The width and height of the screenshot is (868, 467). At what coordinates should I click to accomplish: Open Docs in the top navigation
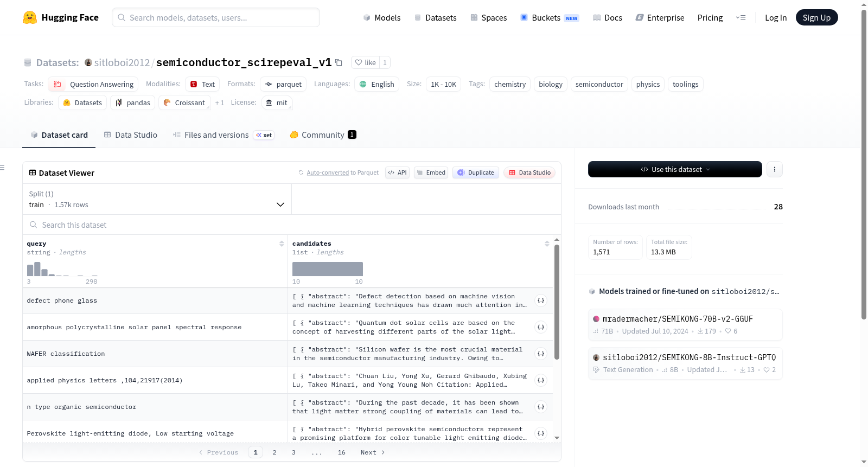click(x=608, y=17)
